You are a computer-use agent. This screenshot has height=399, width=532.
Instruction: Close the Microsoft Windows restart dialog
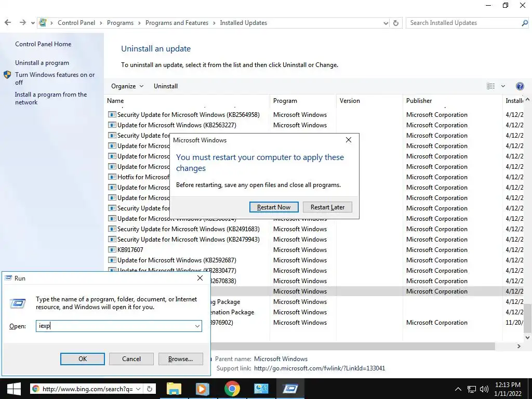tap(349, 140)
